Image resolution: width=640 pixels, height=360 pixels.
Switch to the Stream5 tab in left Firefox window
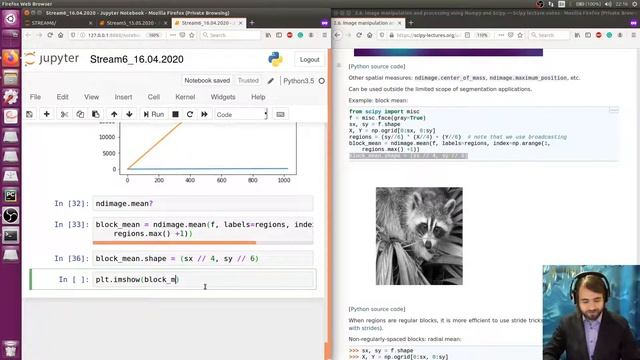click(132, 23)
